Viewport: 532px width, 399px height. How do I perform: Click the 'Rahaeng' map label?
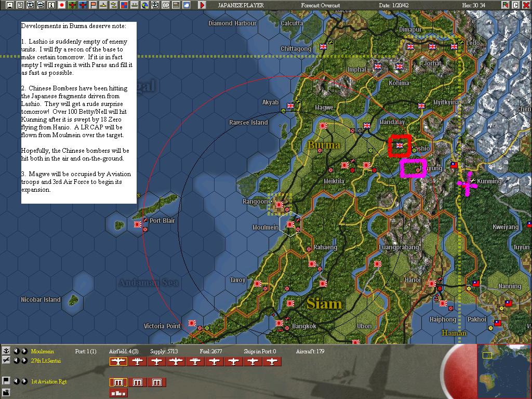(x=325, y=247)
